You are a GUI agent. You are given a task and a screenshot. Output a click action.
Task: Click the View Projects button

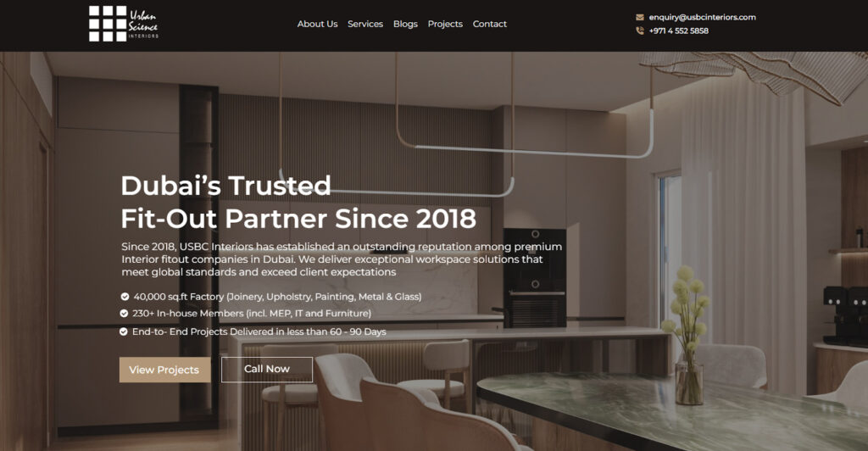(164, 370)
